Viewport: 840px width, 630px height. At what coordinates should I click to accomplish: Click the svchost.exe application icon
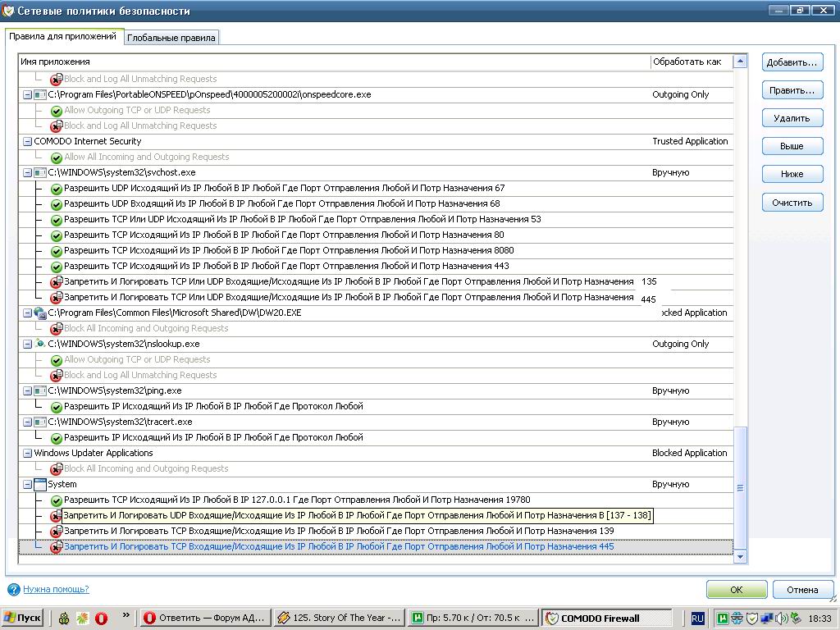[40, 172]
